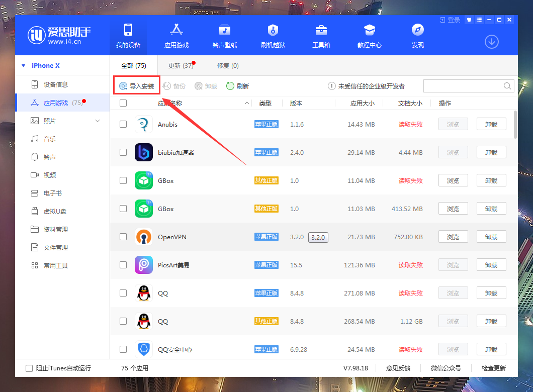Click the OpenVPN 3.2.0 version badge

pyautogui.click(x=318, y=237)
